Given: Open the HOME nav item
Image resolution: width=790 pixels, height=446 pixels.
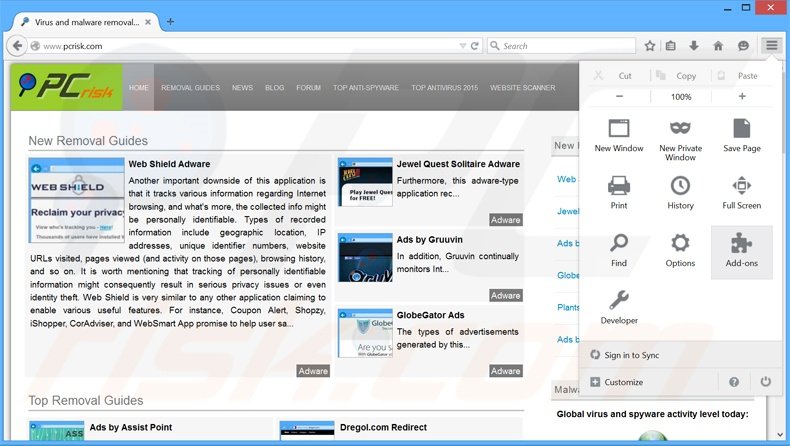Looking at the screenshot, I should tap(138, 87).
